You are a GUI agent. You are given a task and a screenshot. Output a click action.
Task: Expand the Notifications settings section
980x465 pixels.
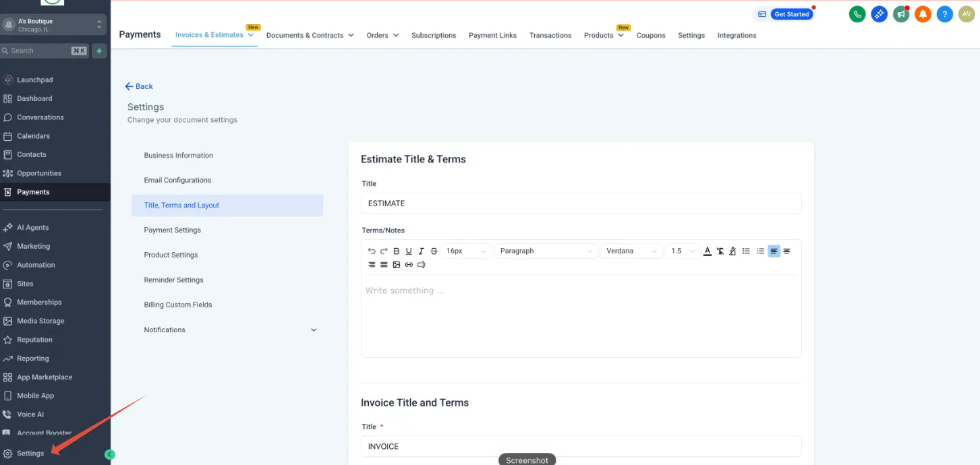tap(229, 330)
